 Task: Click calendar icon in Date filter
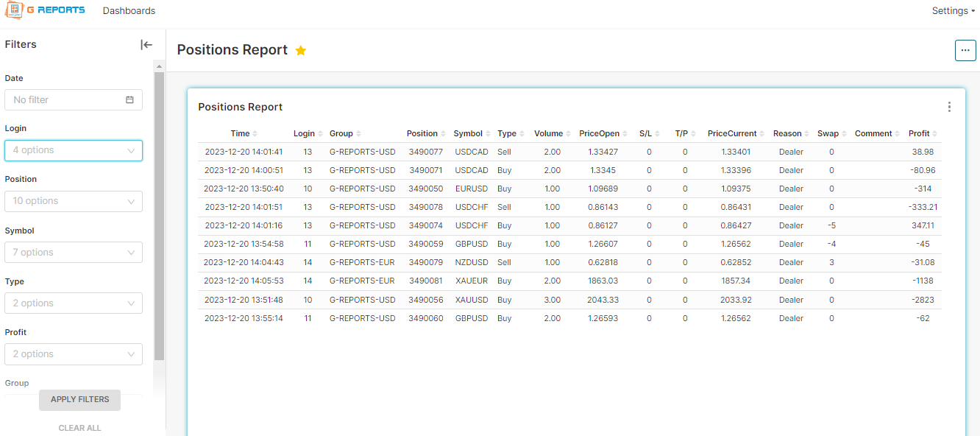pyautogui.click(x=129, y=100)
